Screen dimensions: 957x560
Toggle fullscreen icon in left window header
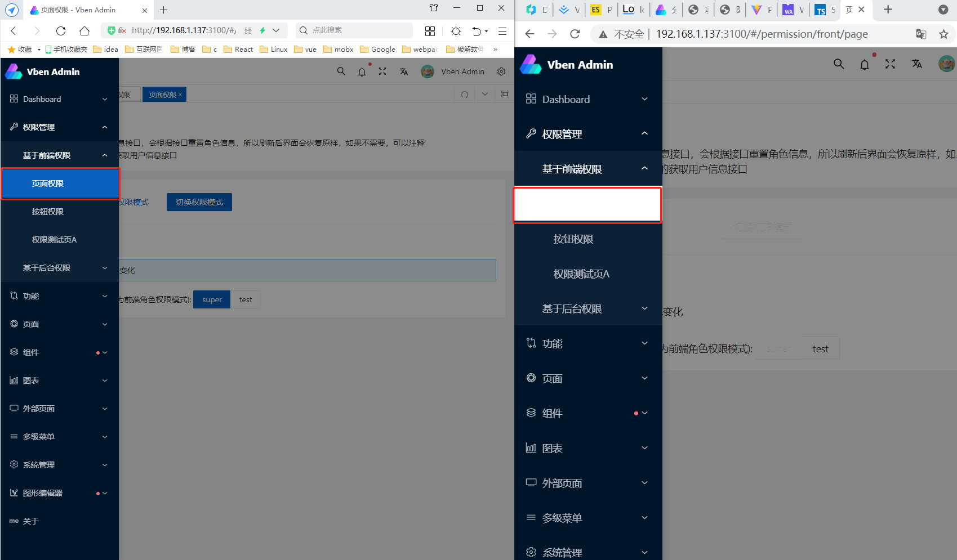[382, 71]
